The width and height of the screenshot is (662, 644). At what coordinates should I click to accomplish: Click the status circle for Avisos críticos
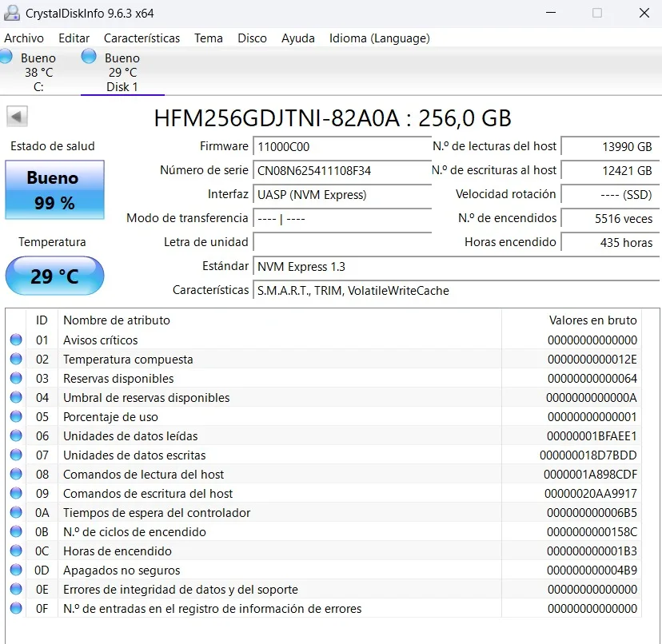pyautogui.click(x=16, y=340)
